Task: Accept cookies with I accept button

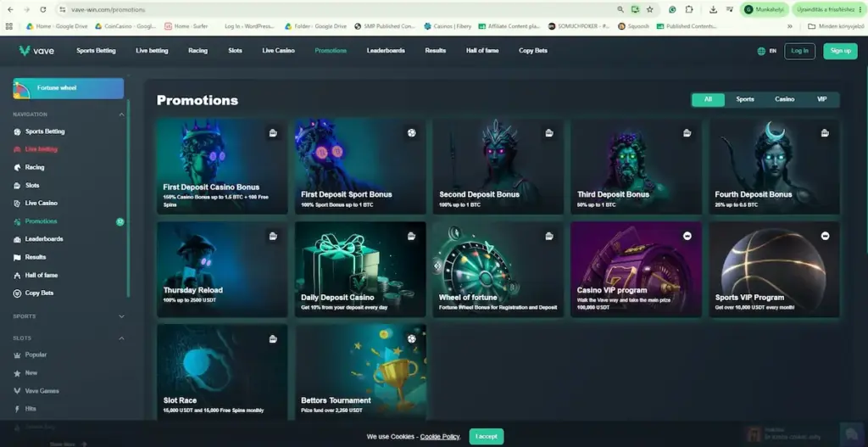Action: coord(487,437)
